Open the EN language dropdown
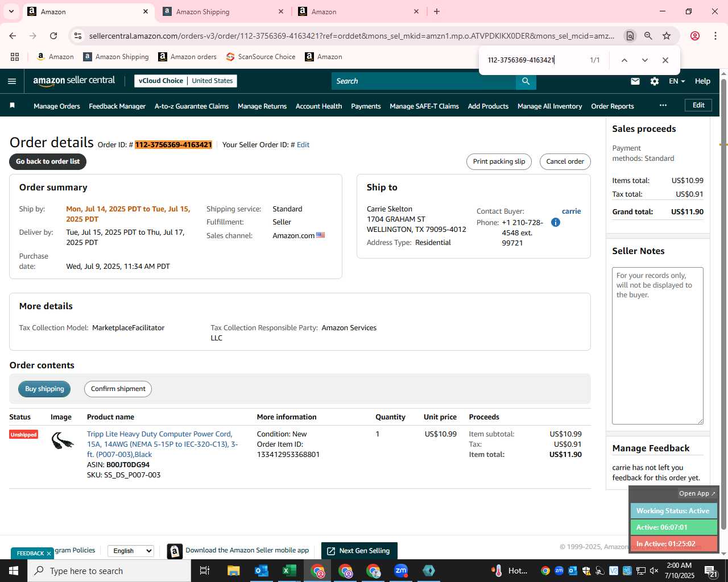Screen dimensions: 728x582 676,81
